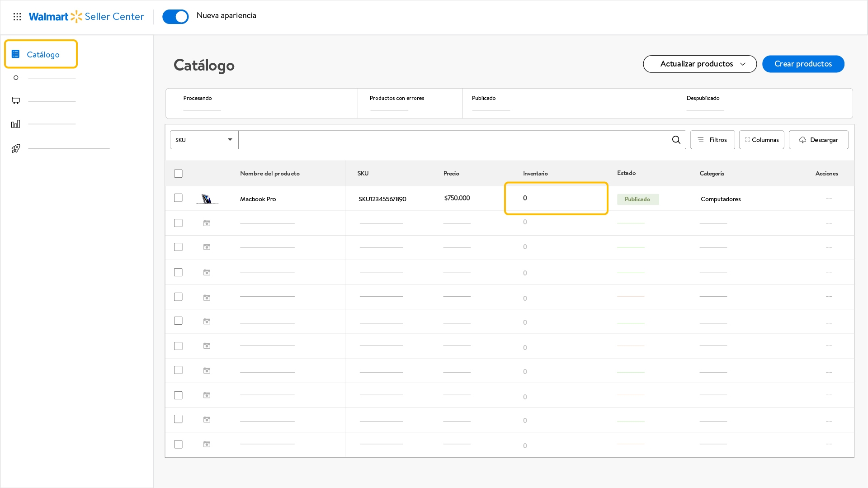Select the Macbook Pro row checkbox
This screenshot has height=488, width=868.
[178, 198]
